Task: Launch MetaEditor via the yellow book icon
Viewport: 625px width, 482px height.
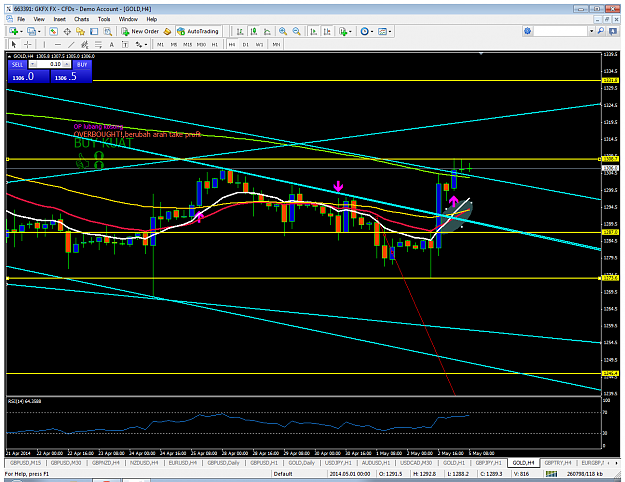Action: (167, 31)
